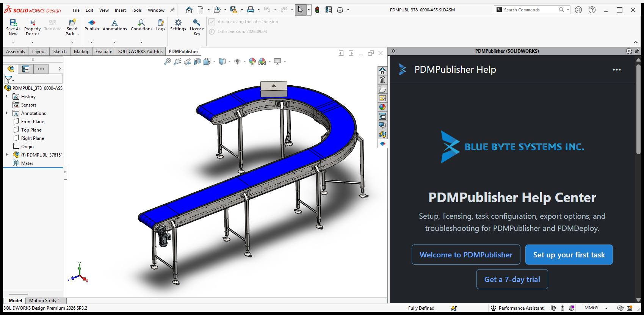The width and height of the screenshot is (644, 315).
Task: Open the Appearances ball in the task pane
Action: [x=382, y=107]
